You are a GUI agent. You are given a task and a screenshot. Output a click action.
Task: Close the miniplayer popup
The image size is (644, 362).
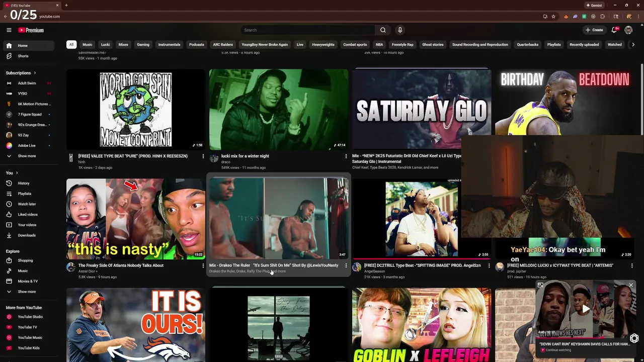click(x=630, y=286)
